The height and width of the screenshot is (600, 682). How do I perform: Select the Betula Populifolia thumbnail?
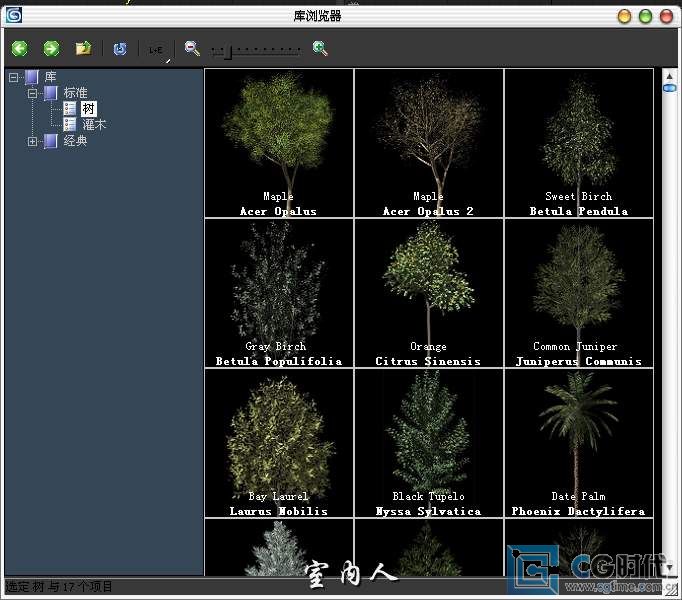279,293
